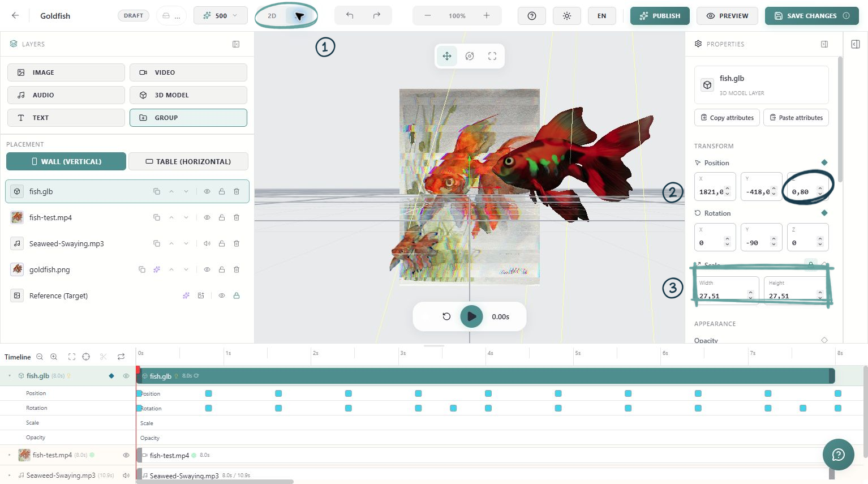The width and height of the screenshot is (868, 484).
Task: Toggle Position keyframe diamond in Properties
Action: point(824,162)
